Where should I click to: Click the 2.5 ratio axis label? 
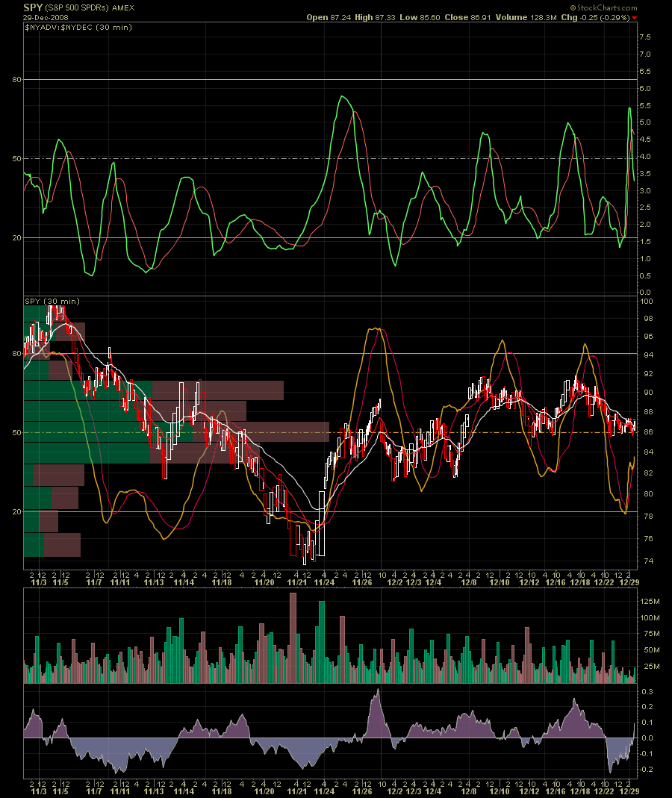(x=644, y=208)
